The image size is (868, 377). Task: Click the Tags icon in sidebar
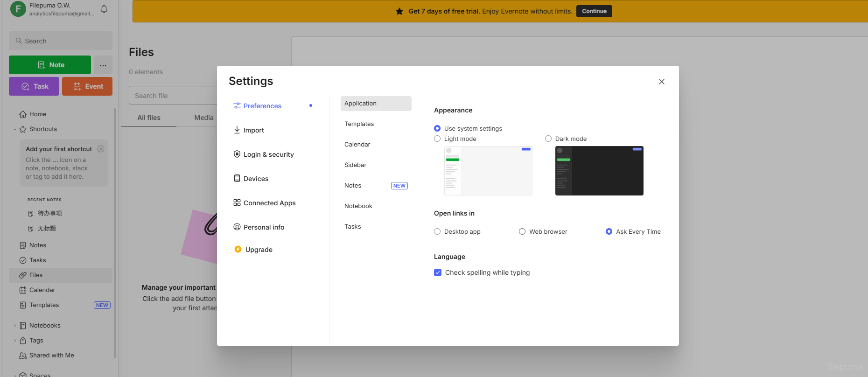pyautogui.click(x=23, y=341)
